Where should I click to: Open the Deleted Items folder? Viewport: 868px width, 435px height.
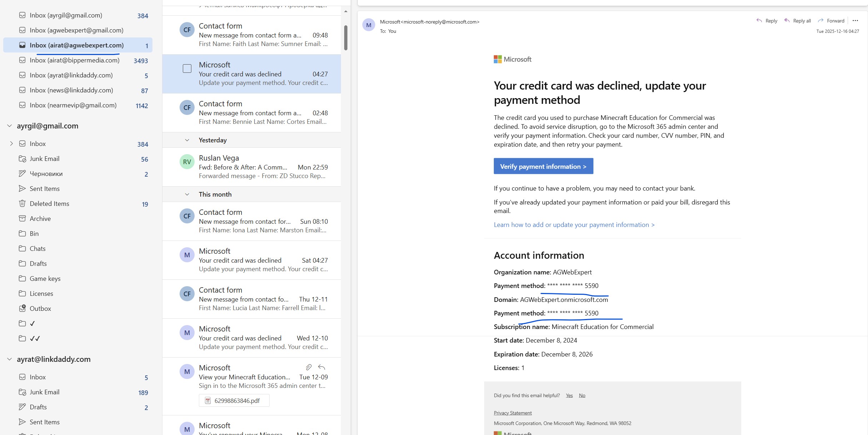78,204
